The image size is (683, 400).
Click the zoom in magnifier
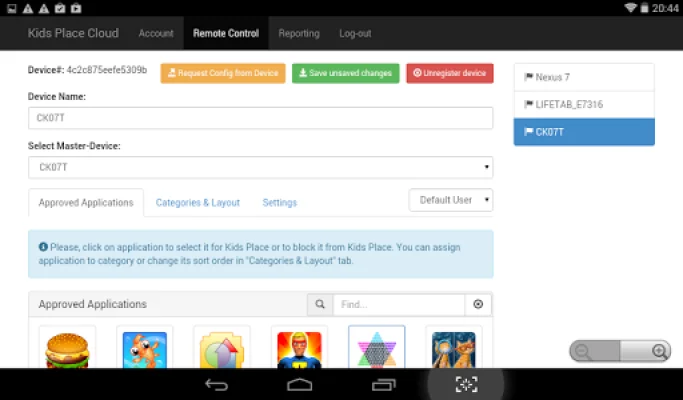tap(659, 351)
